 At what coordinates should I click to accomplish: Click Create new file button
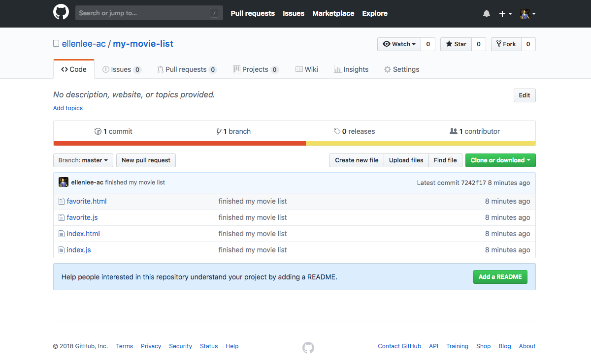(x=357, y=160)
